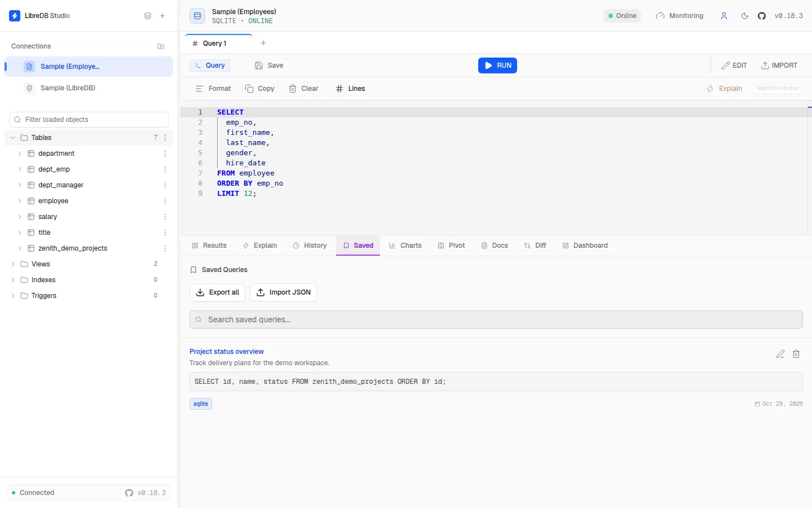The height and width of the screenshot is (508, 812).
Task: Open the Dashboard tab
Action: 585,246
